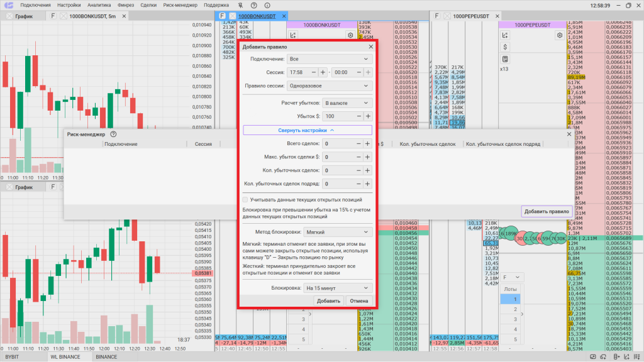Switch to the BINANCE workspace tab
The image size is (644, 362).
pyautogui.click(x=106, y=357)
